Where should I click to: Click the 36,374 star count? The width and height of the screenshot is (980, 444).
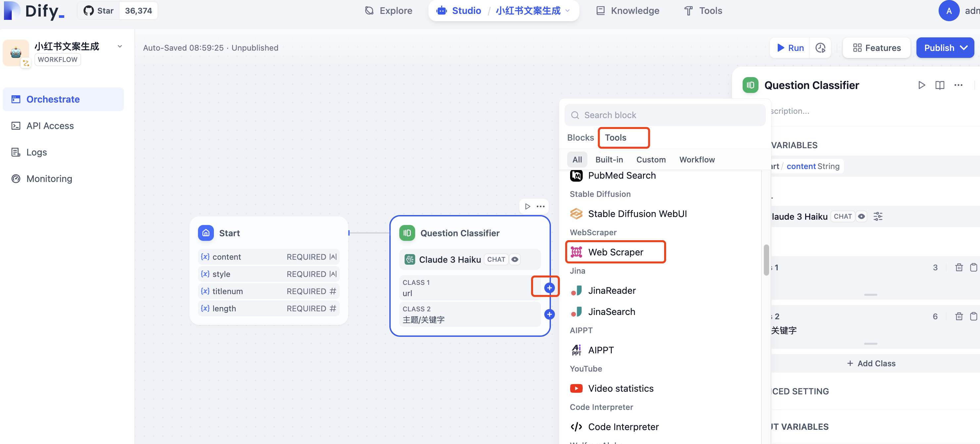point(138,11)
